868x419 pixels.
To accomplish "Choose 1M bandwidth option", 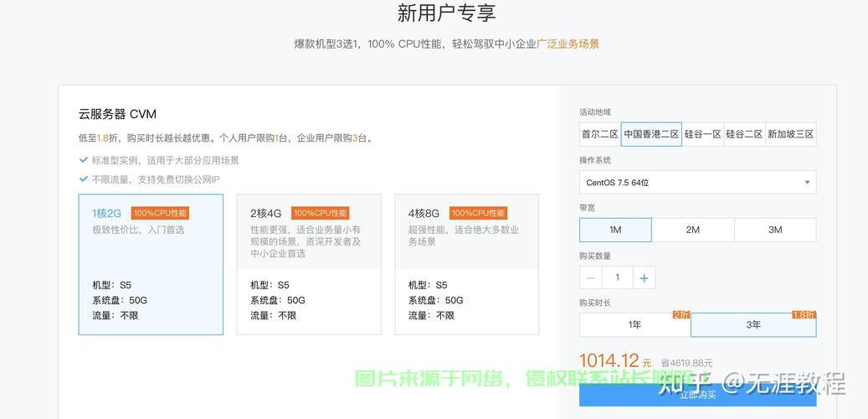I will [x=615, y=230].
